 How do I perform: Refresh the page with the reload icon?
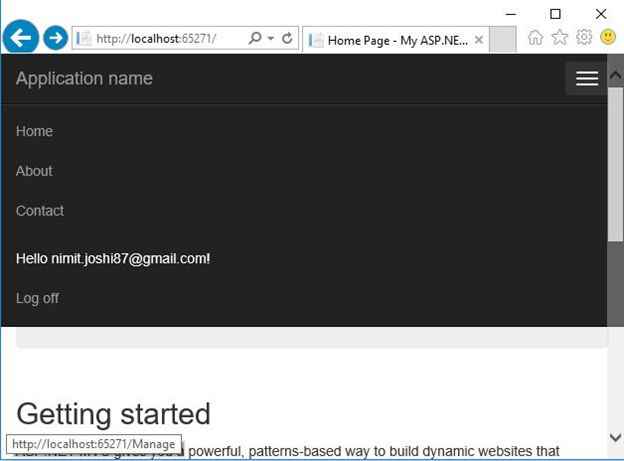coord(287,38)
